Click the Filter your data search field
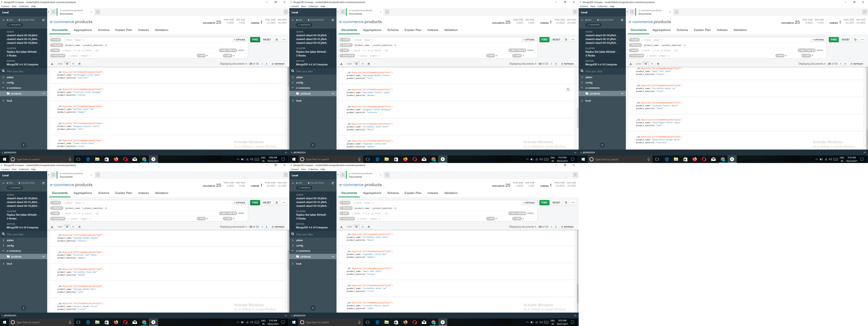 [20, 71]
